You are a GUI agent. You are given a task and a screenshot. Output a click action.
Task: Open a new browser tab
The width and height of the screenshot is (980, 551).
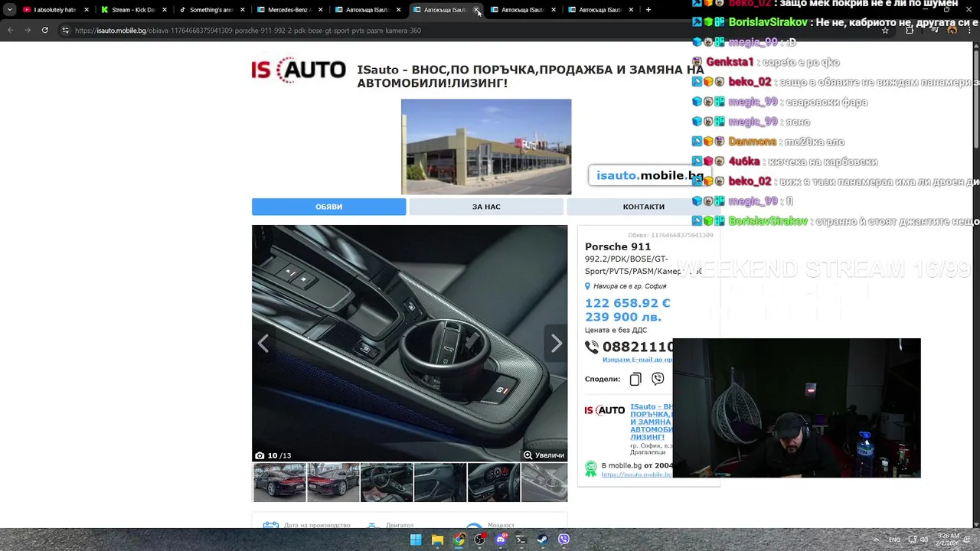tap(648, 10)
